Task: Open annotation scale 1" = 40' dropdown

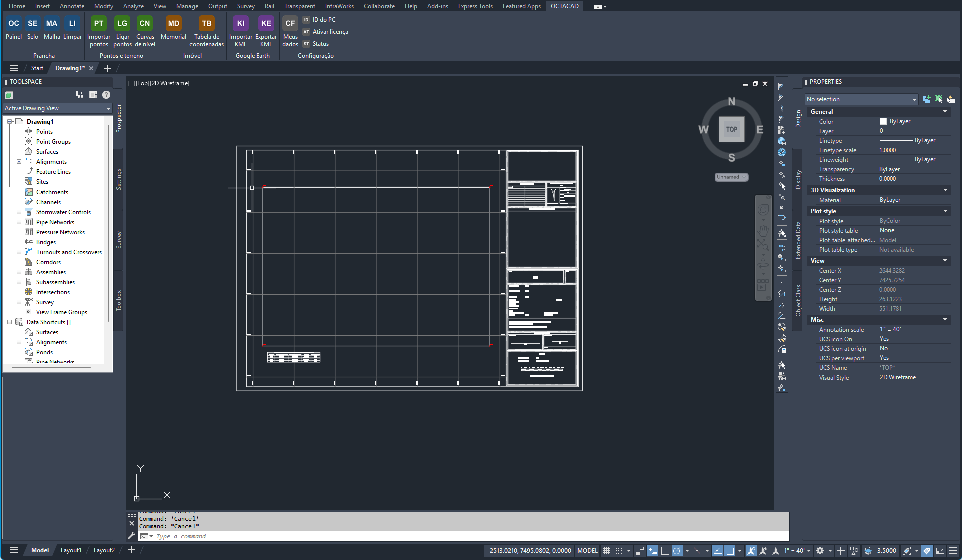Action: click(797, 550)
